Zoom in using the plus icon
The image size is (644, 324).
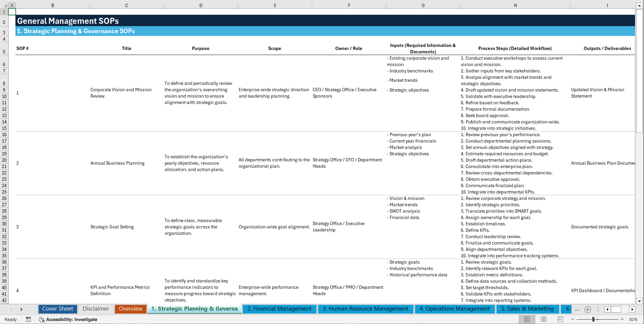click(622, 319)
